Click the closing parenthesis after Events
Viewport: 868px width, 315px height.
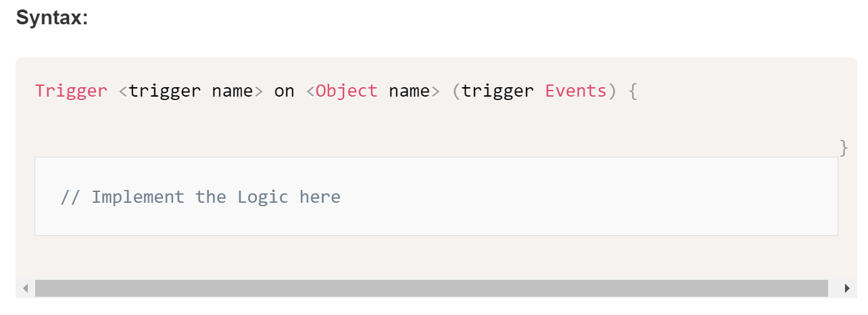click(x=612, y=91)
